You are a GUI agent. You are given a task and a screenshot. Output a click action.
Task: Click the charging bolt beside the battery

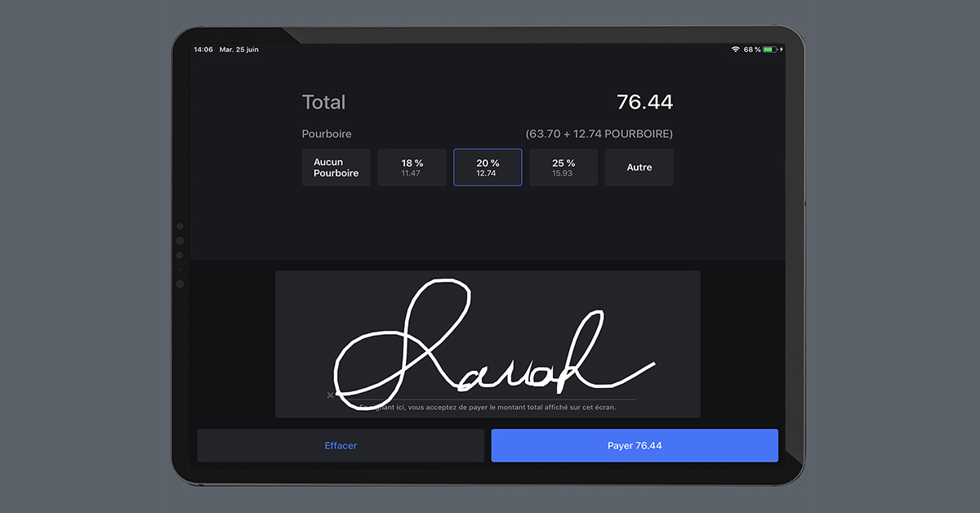tap(782, 50)
